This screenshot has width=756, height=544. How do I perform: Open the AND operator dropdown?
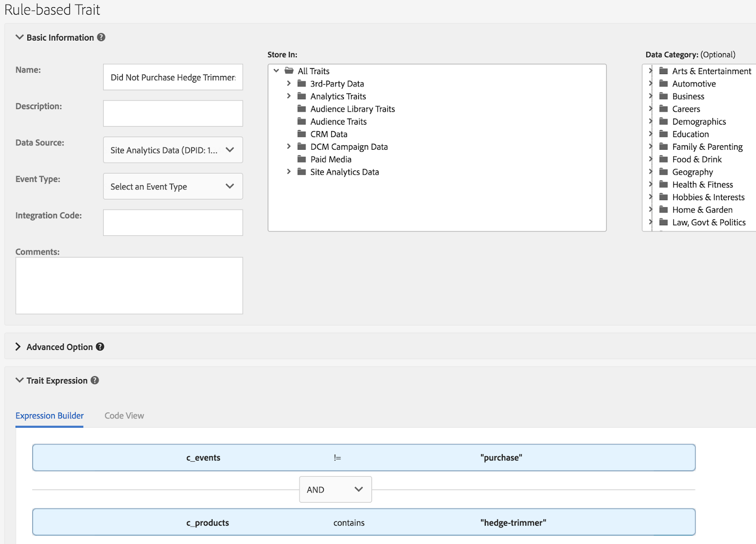pos(335,489)
